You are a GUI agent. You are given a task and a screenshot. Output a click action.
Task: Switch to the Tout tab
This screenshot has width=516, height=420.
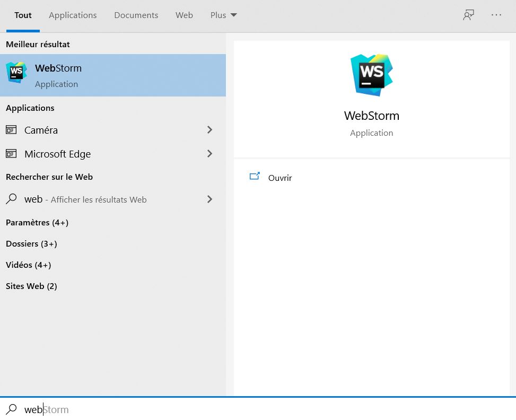point(23,15)
